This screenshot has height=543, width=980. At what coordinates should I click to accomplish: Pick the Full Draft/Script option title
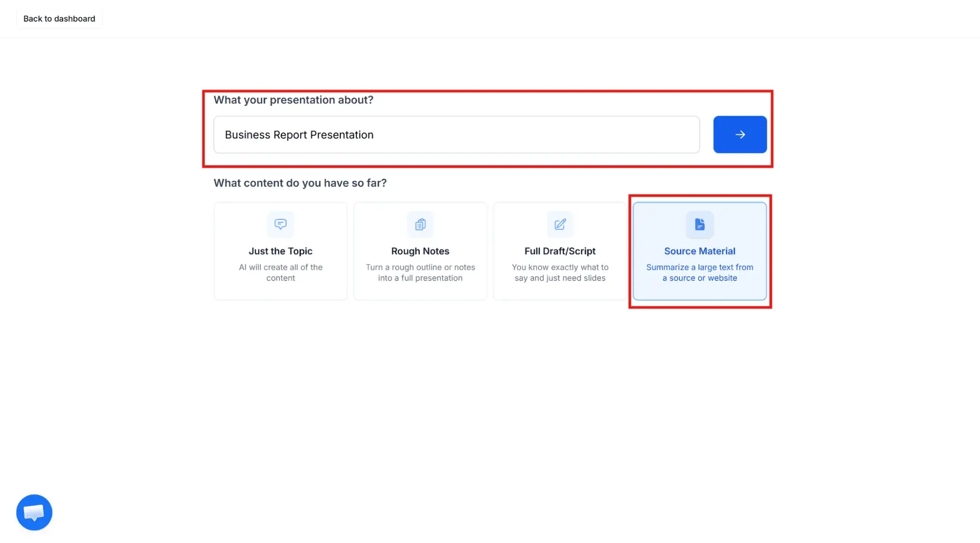click(x=560, y=251)
